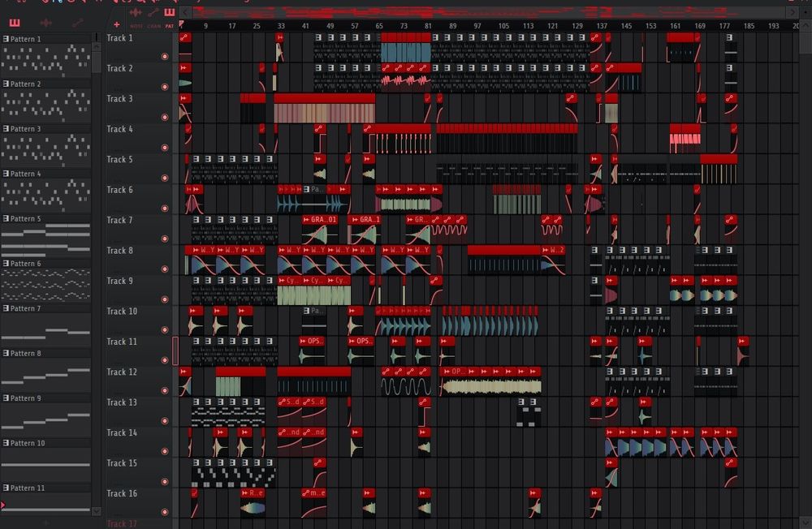The width and height of the screenshot is (812, 529).
Task: Select the Track 13 header label
Action: tap(122, 402)
